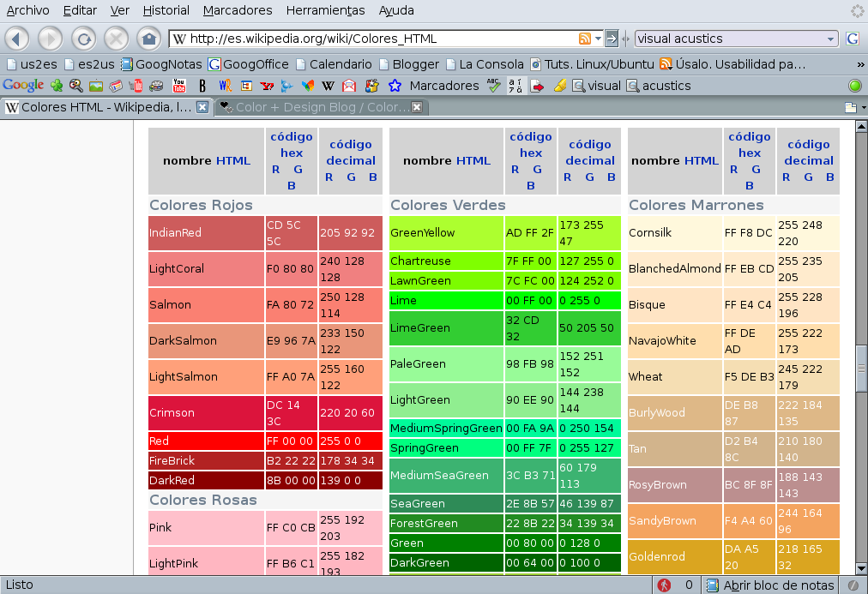Click the ABC spell-check icon
Screen dimensions: 868x594
[493, 85]
